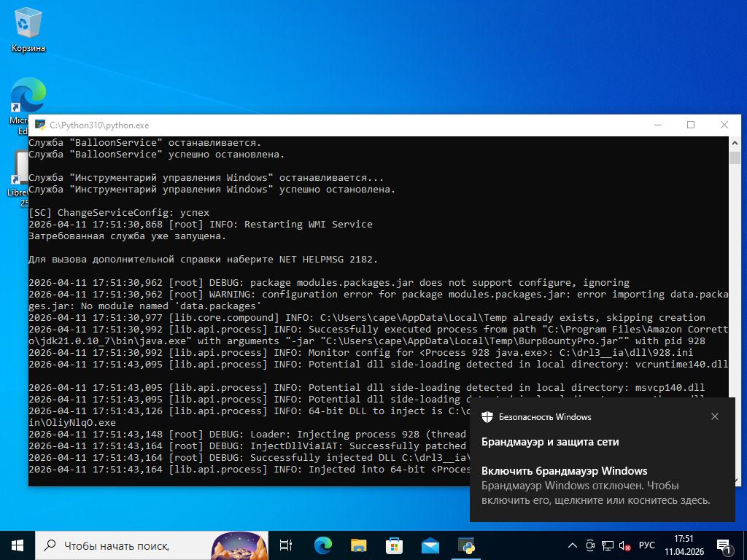The height and width of the screenshot is (560, 747).
Task: Open the python.exe title bar system menu icon
Action: 40,125
